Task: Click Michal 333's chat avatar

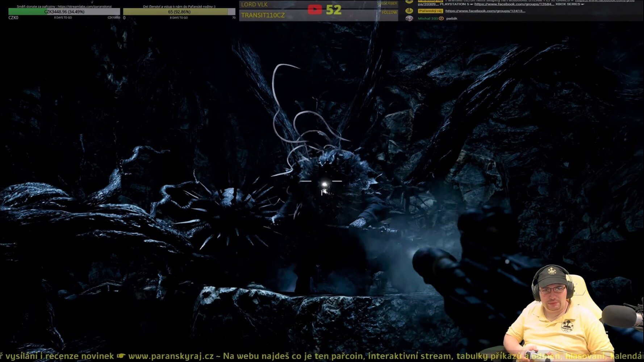Action: (x=409, y=18)
